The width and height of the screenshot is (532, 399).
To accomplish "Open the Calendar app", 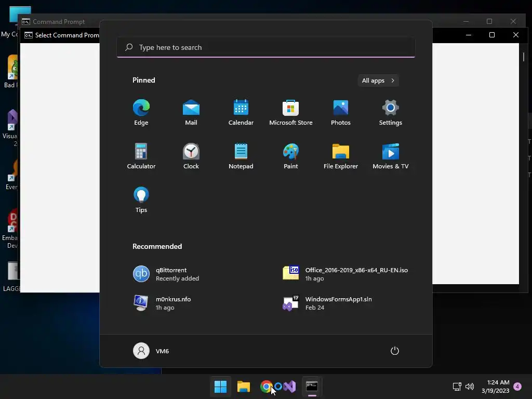I will point(241,113).
